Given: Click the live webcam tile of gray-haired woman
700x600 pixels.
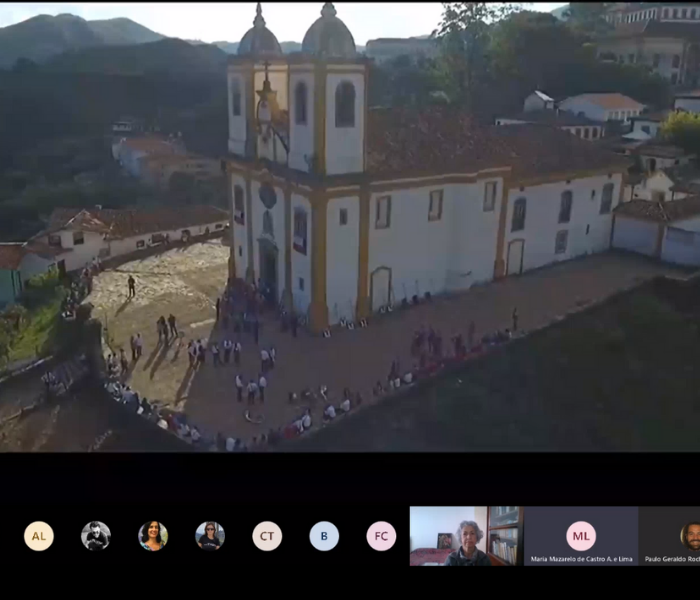Looking at the screenshot, I should 465,536.
